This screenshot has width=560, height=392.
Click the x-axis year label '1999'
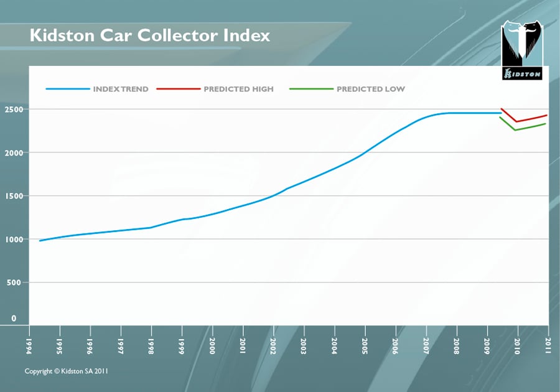pyautogui.click(x=181, y=347)
